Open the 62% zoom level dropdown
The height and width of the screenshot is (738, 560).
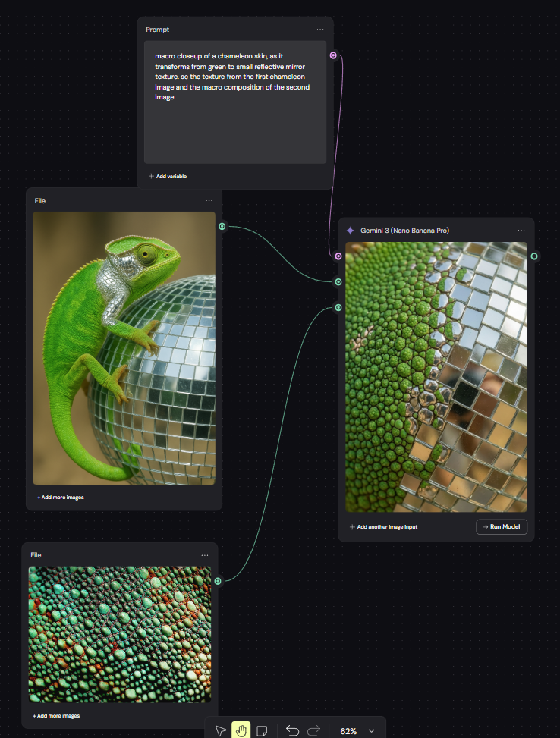pos(357,731)
